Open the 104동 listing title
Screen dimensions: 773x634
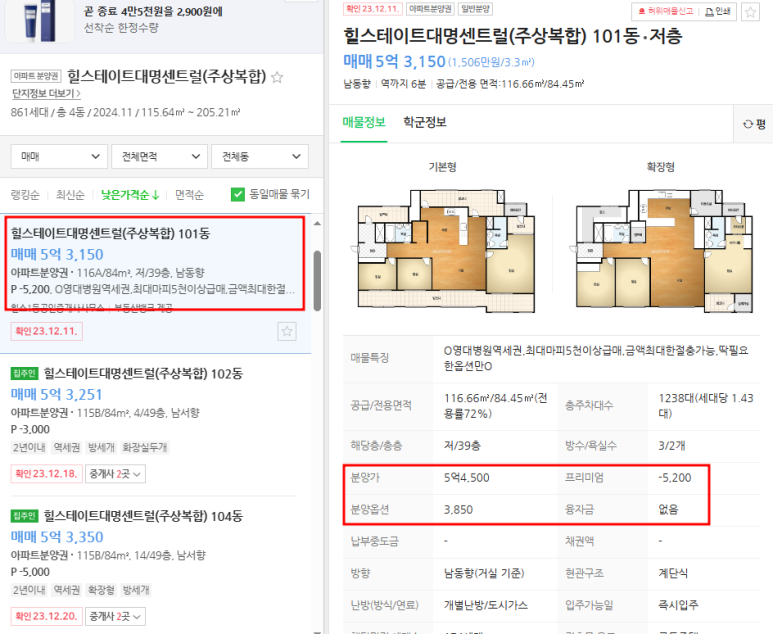click(143, 516)
